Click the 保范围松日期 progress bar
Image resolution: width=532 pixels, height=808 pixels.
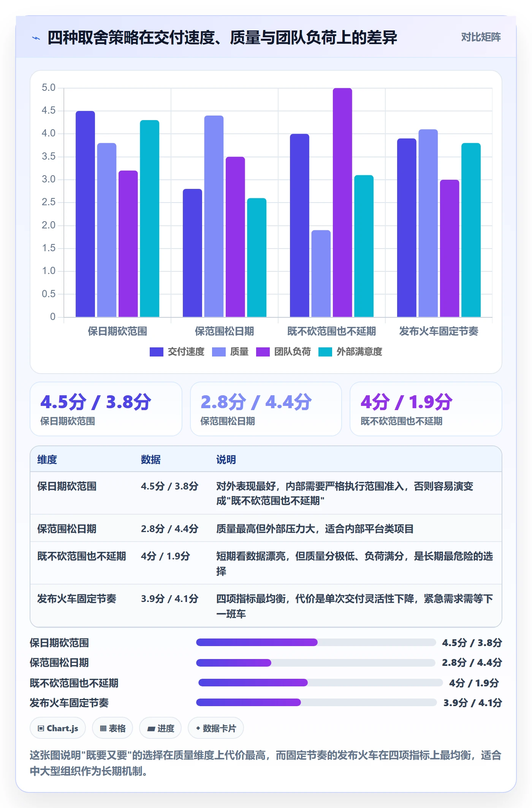click(316, 663)
